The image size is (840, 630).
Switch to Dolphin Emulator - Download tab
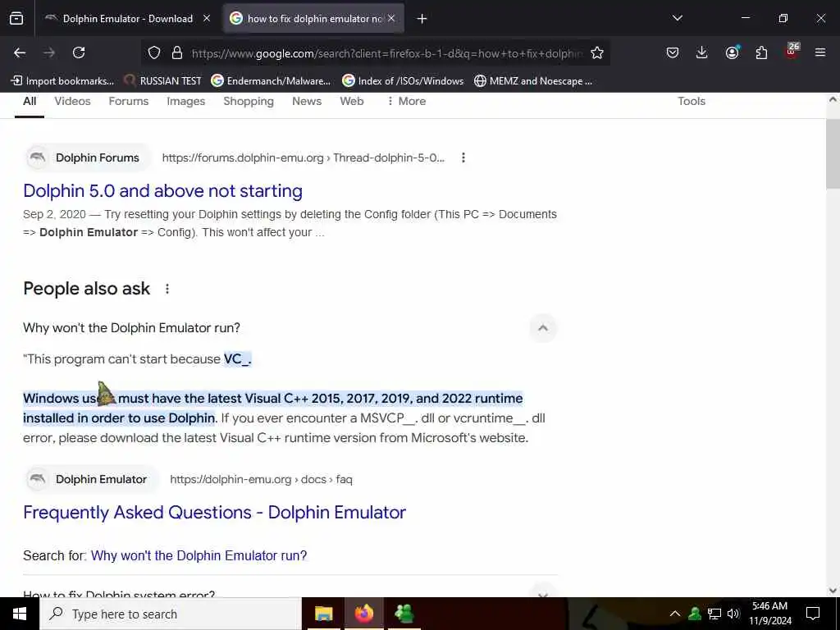point(127,19)
